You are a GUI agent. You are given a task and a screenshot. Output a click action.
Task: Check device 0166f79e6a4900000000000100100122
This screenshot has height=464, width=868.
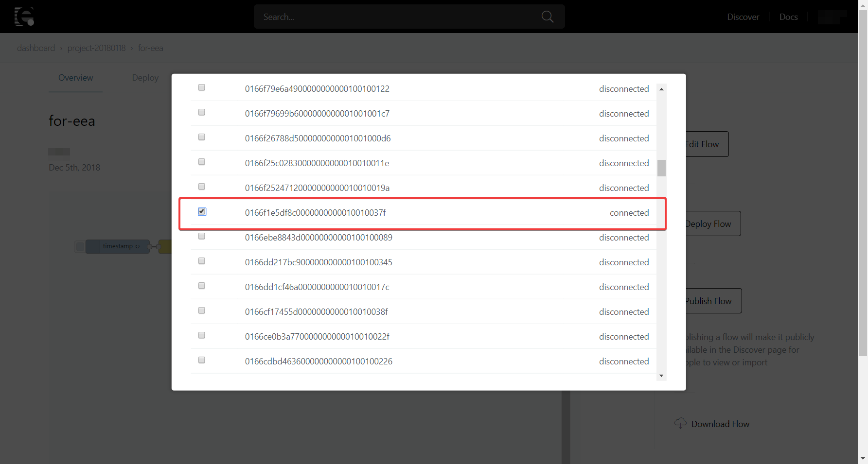coord(201,87)
